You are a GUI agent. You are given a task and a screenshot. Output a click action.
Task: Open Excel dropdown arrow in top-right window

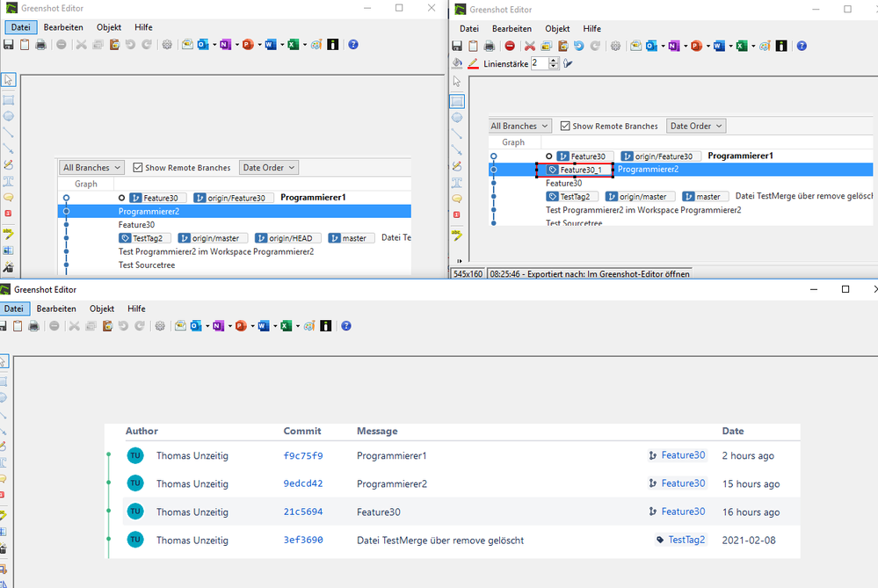click(x=753, y=46)
